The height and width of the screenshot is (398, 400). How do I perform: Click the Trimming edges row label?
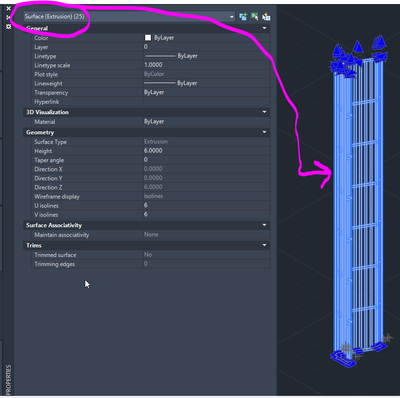(54, 264)
